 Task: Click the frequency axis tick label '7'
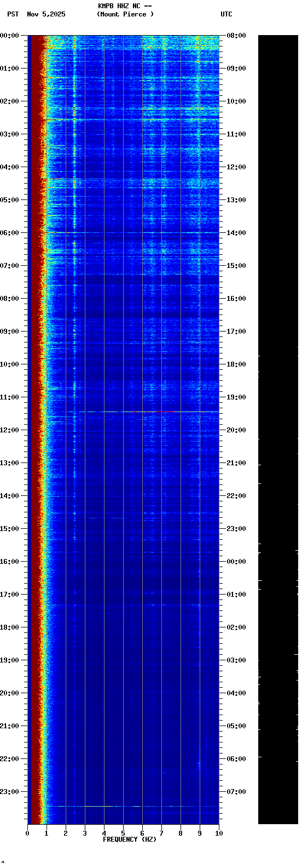click(161, 833)
